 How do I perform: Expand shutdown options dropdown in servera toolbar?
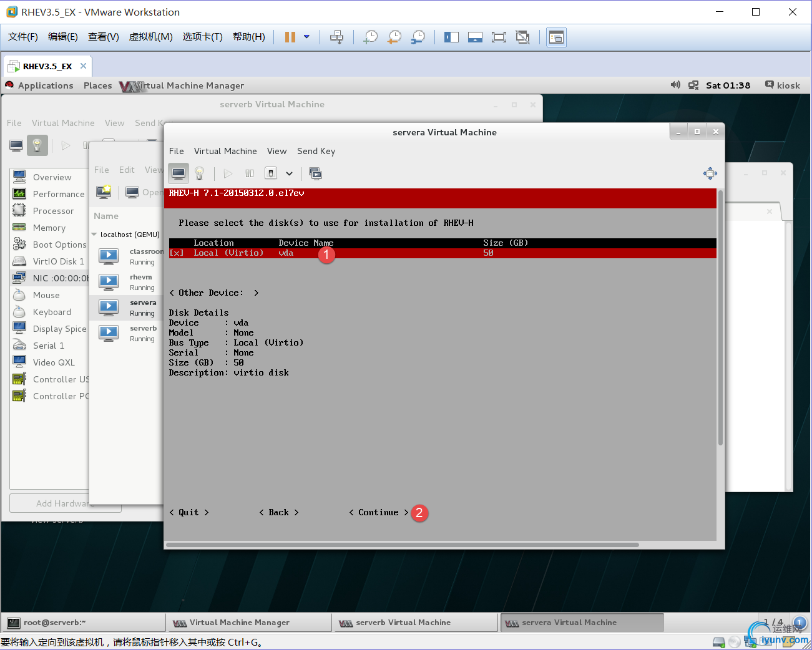289,173
